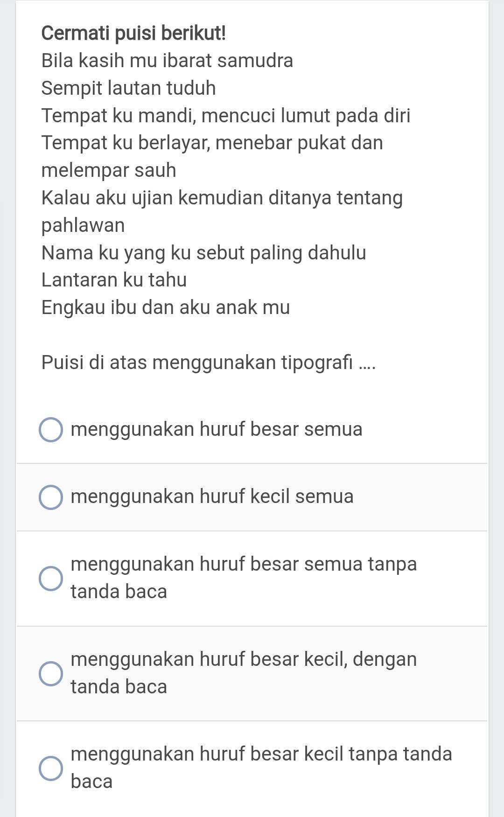Click question text "Puisi di atas menggunakan tipografi"
The height and width of the screenshot is (817, 504).
click(208, 363)
